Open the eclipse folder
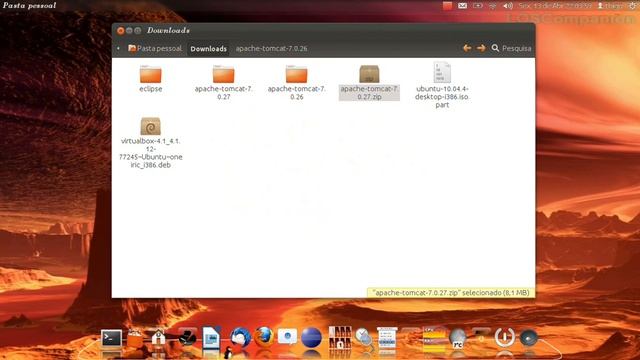Viewport: 640px width, 360px height. point(151,74)
